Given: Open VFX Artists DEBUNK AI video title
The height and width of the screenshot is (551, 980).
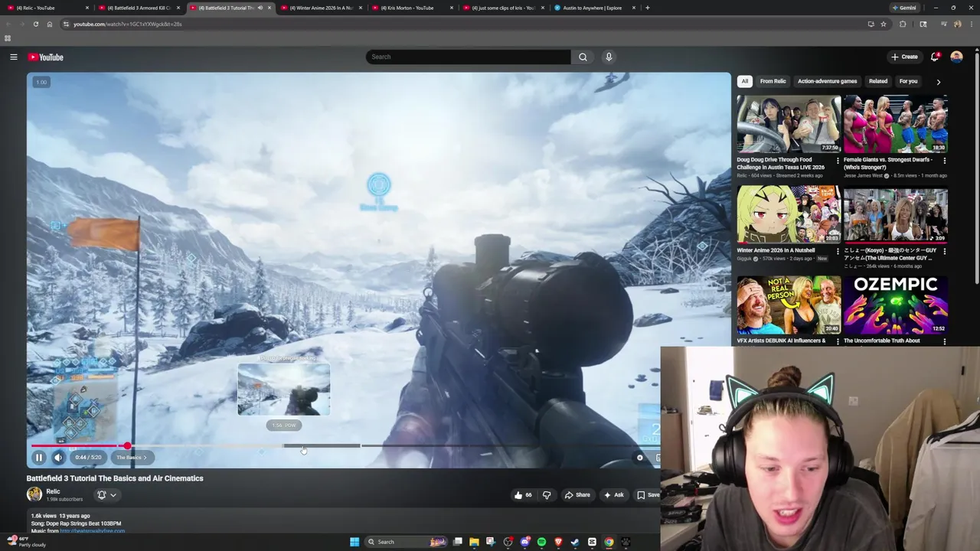Looking at the screenshot, I should (x=781, y=341).
